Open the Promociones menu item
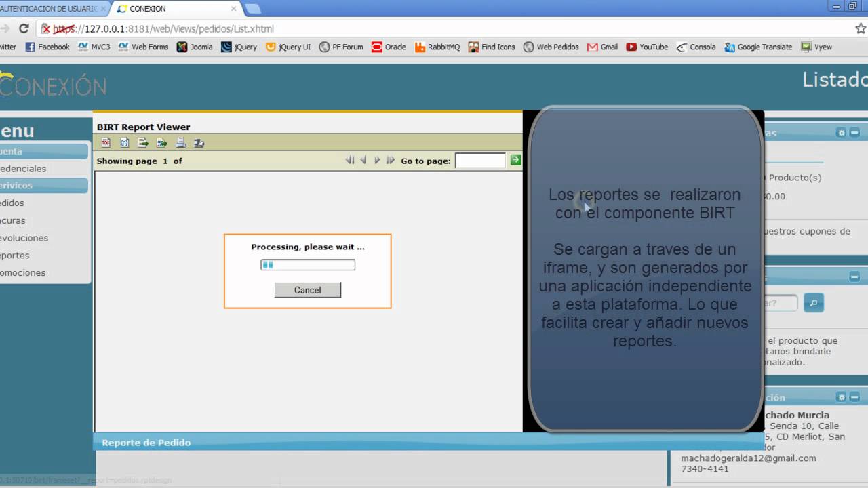 (x=23, y=273)
